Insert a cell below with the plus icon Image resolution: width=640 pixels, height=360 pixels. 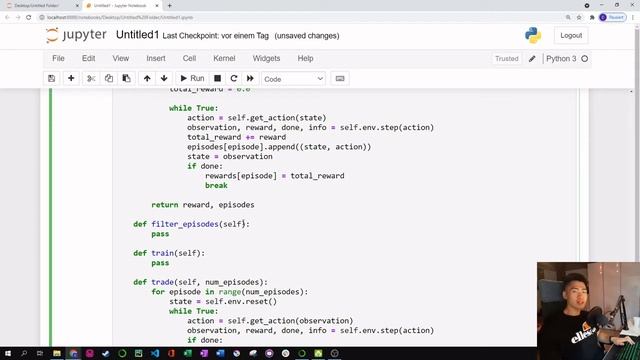pos(71,78)
